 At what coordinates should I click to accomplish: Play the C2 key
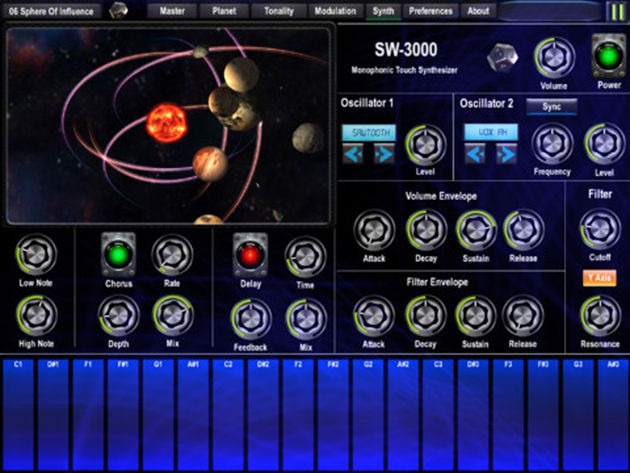tap(228, 415)
